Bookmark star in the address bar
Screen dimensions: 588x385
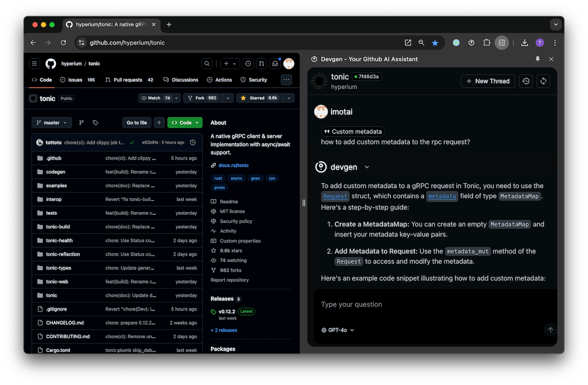(435, 43)
